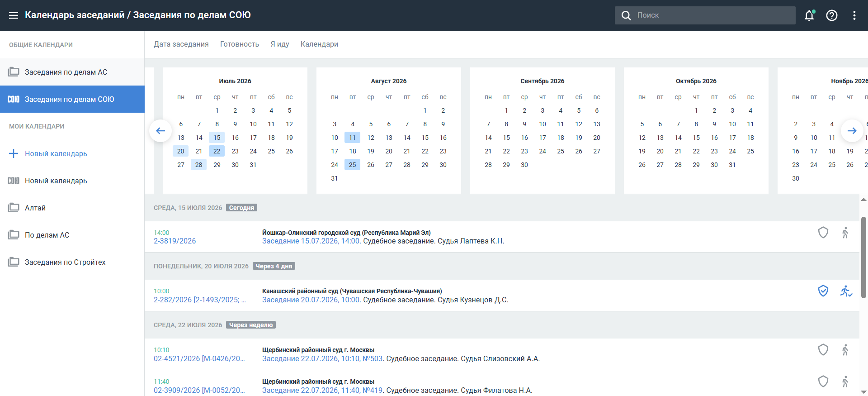Click header ПОНЕДЕЛЬНИК, 20 ИЮЛЯ 2026
The image size is (868, 396).
pos(201,266)
